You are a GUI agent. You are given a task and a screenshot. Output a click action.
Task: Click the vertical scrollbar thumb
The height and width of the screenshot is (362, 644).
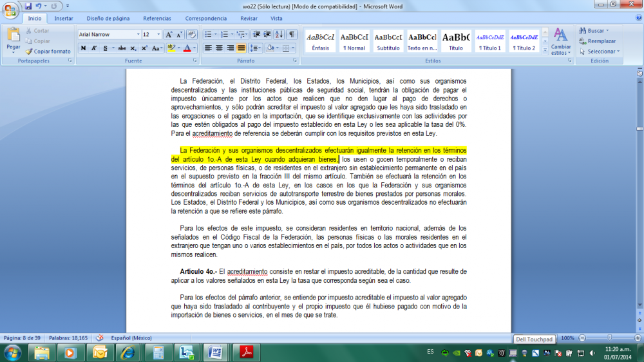point(639,129)
